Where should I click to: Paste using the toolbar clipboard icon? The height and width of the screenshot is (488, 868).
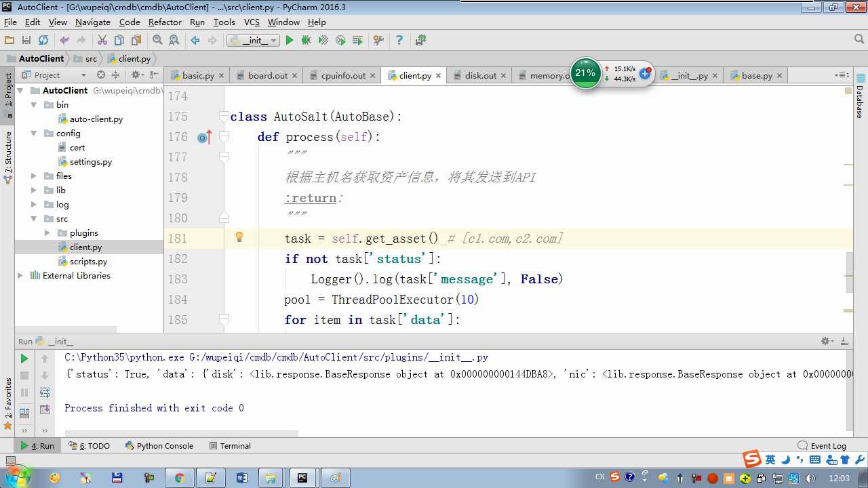(136, 41)
